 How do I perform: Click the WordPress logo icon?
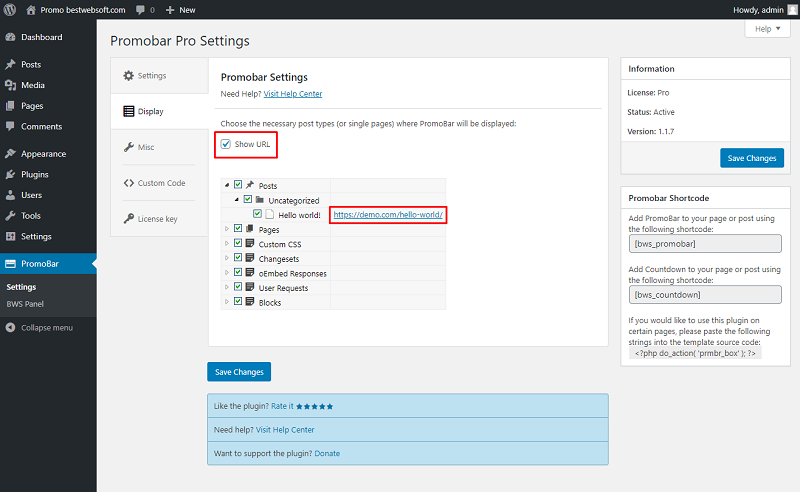point(10,10)
